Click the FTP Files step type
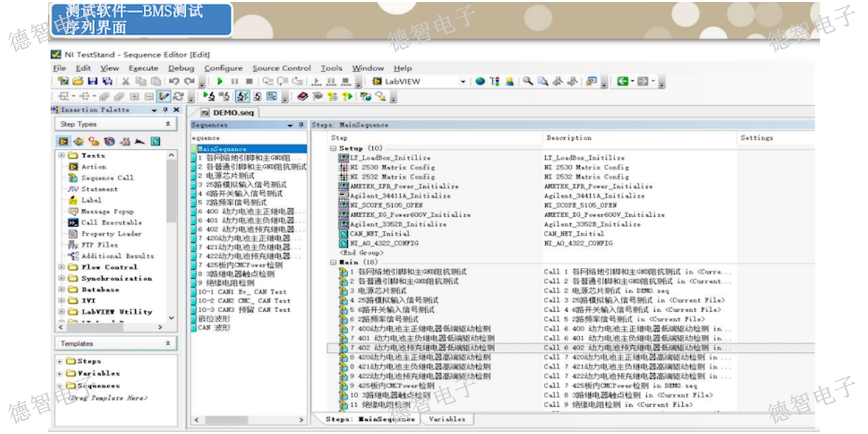The height and width of the screenshot is (434, 868). click(99, 245)
